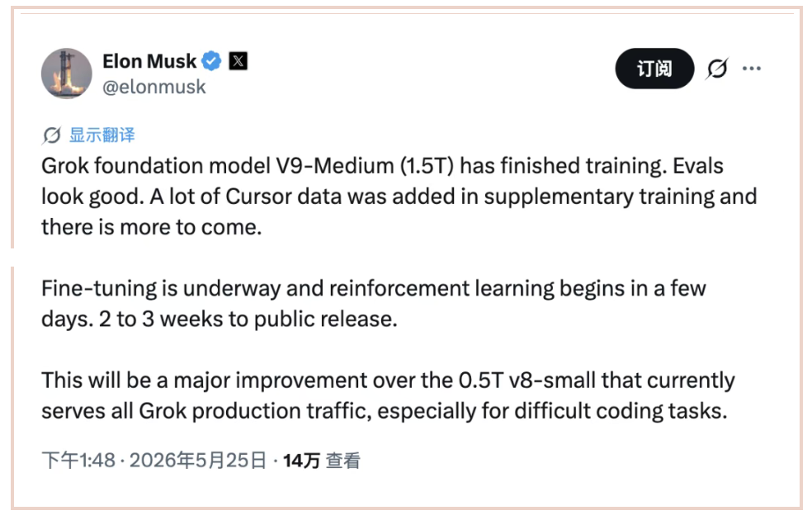Click the 'Fine-tuning is underway' paragraph

point(373,304)
